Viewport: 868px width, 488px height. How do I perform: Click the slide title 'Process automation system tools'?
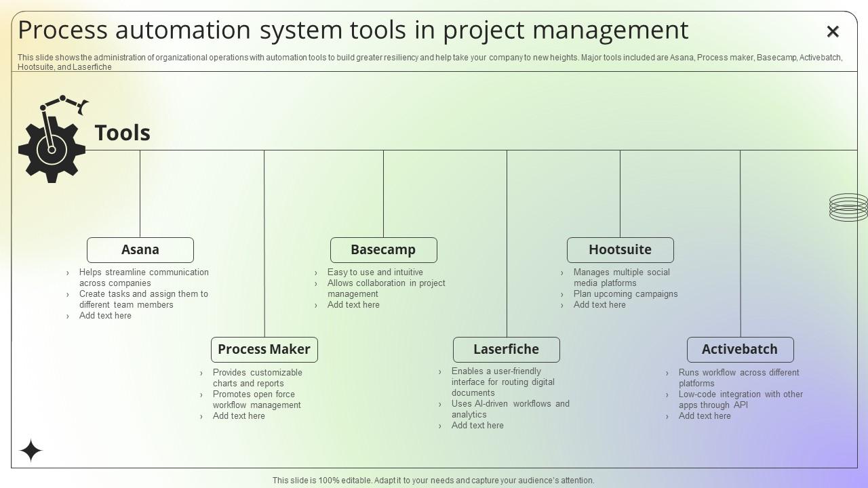click(353, 30)
